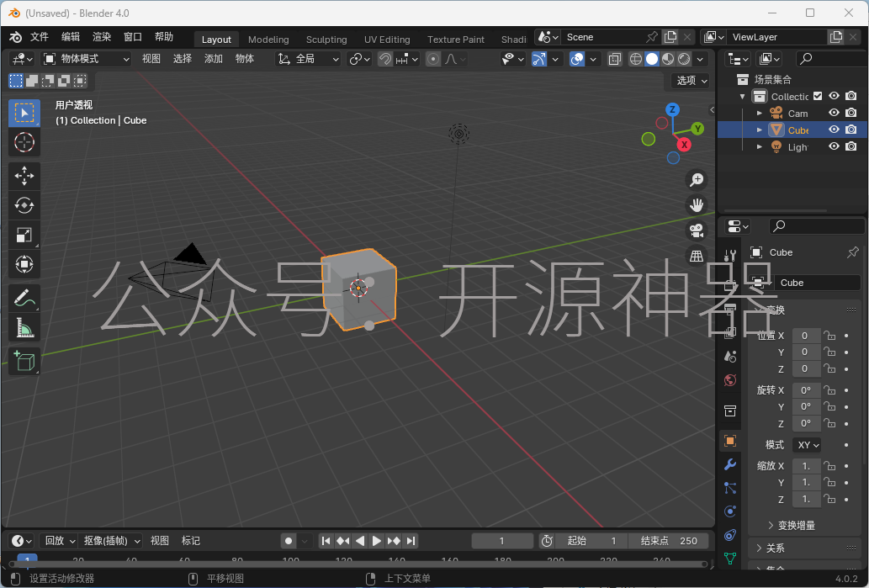
Task: Toggle auto keying record button
Action: [x=289, y=541]
